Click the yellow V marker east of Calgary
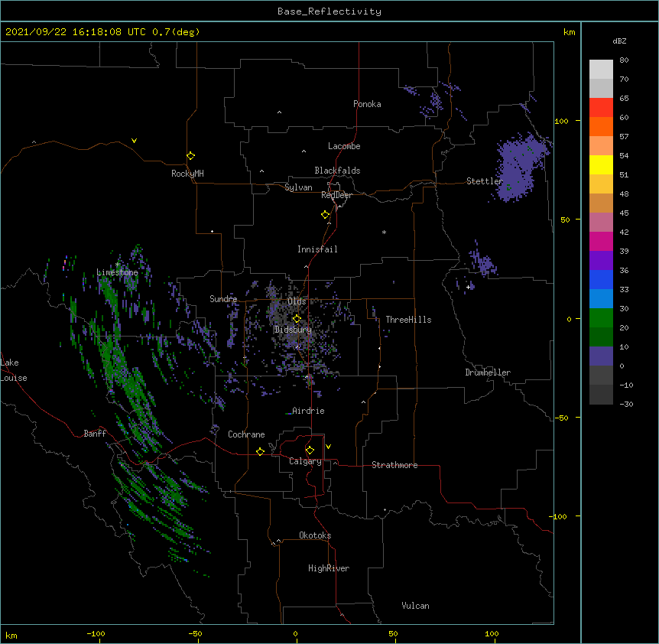 point(328,447)
